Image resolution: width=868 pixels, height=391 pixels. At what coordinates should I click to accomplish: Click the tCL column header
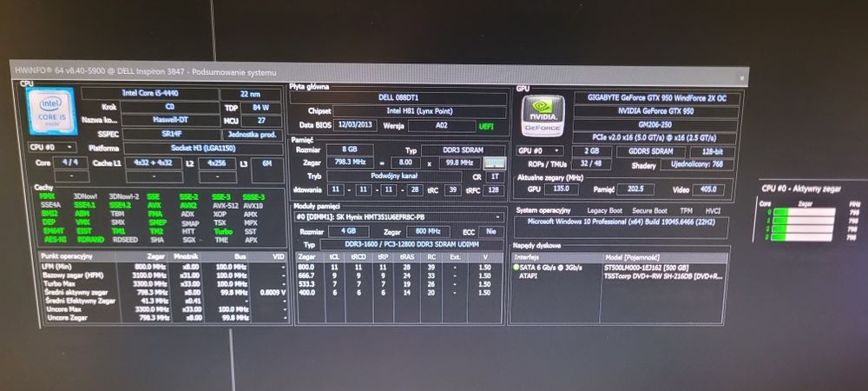334,257
